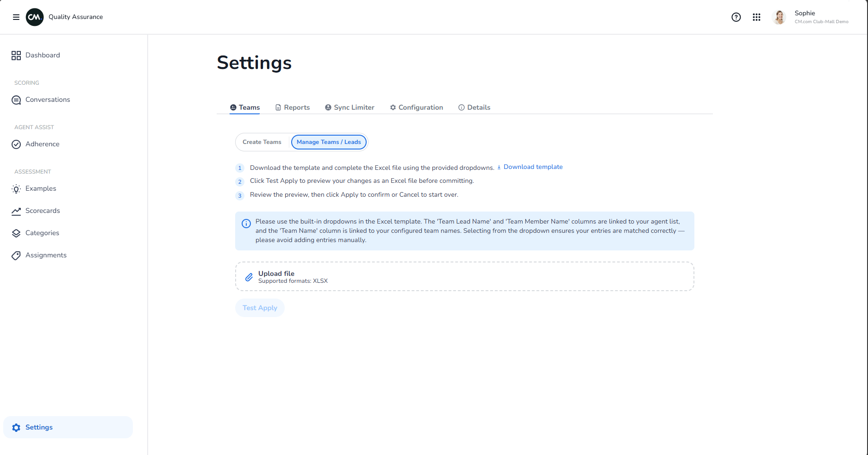
Task: Click the 'Supported formats: XLSX' text
Action: 293,281
